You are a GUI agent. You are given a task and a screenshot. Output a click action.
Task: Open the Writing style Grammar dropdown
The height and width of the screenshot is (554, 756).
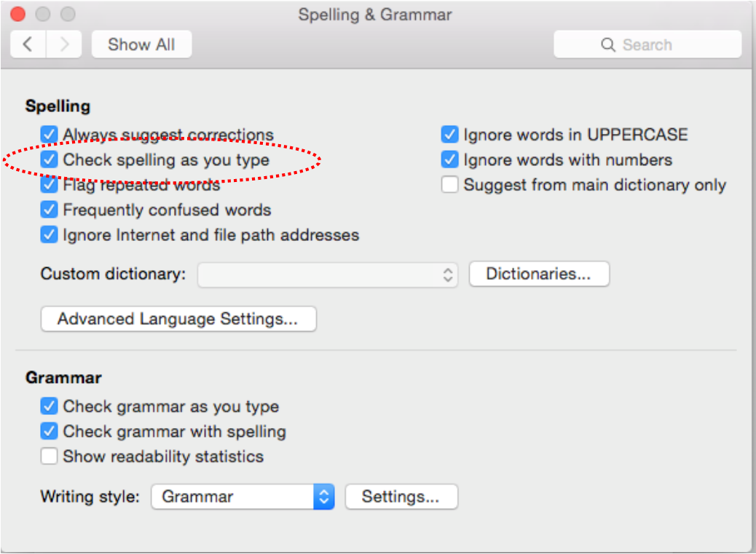click(x=243, y=496)
